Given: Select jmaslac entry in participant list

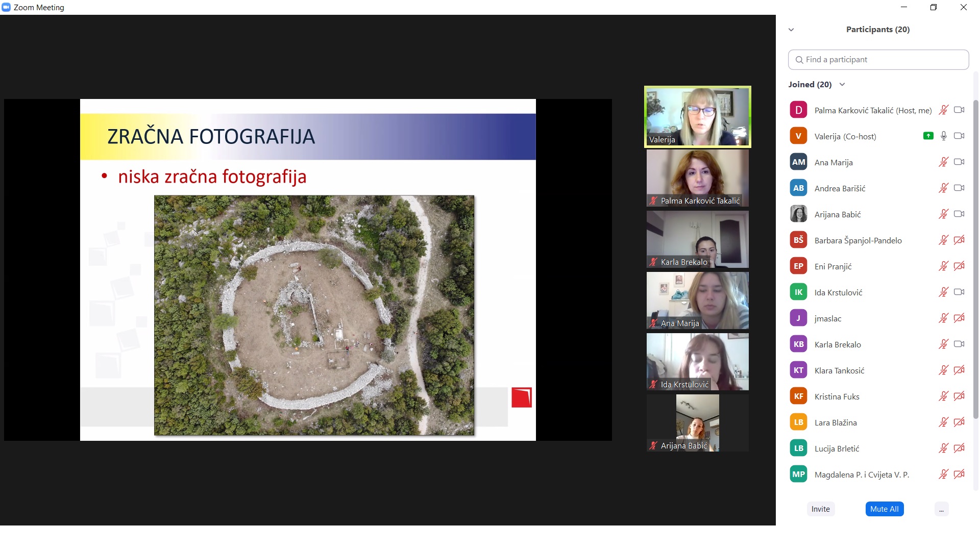Looking at the screenshot, I should 828,318.
